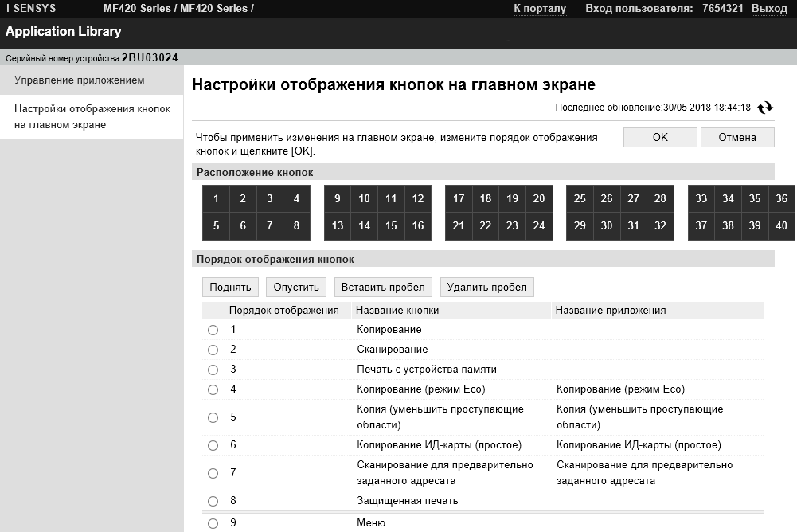Click the Отмена button
This screenshot has width=797, height=532.
(x=737, y=137)
